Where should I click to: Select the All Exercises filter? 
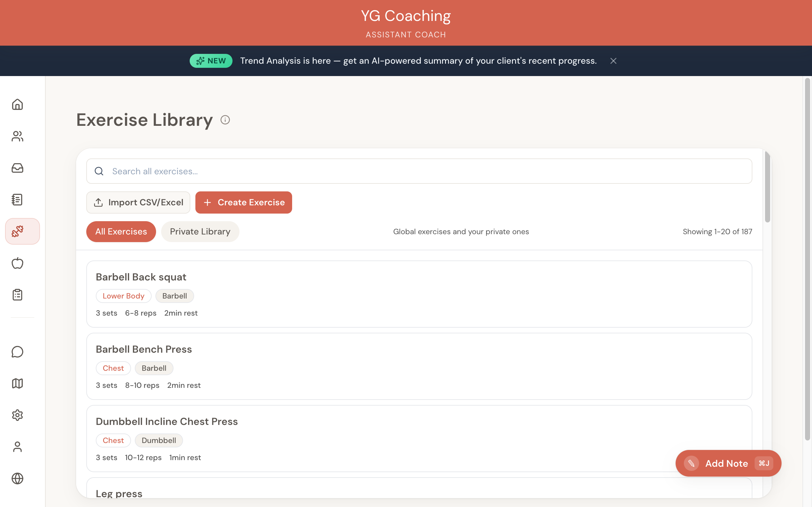coord(121,231)
